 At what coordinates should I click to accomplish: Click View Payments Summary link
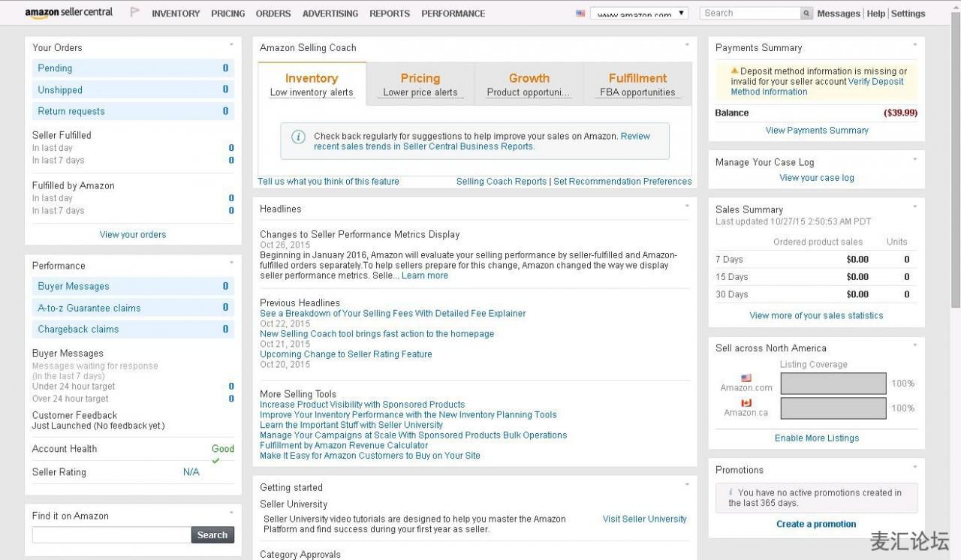coord(817,131)
